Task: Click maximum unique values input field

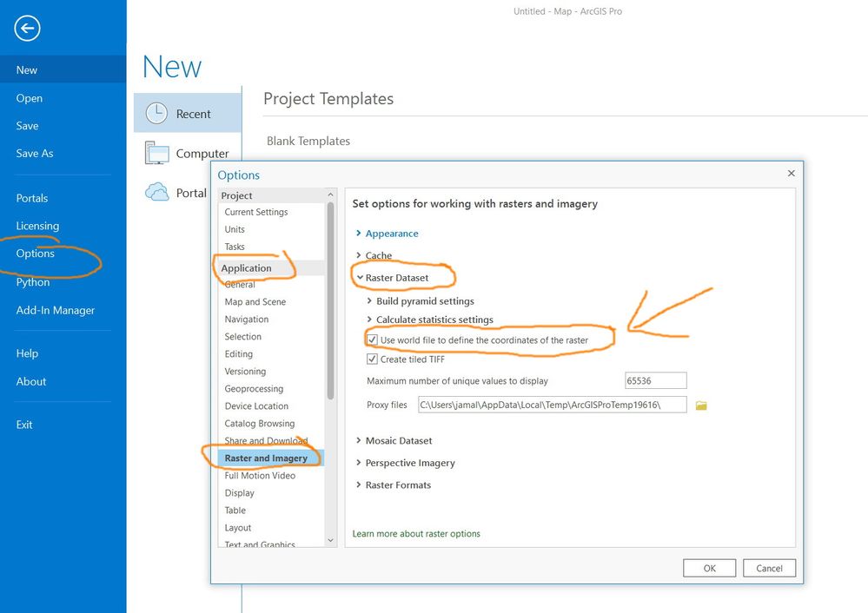Action: point(655,380)
